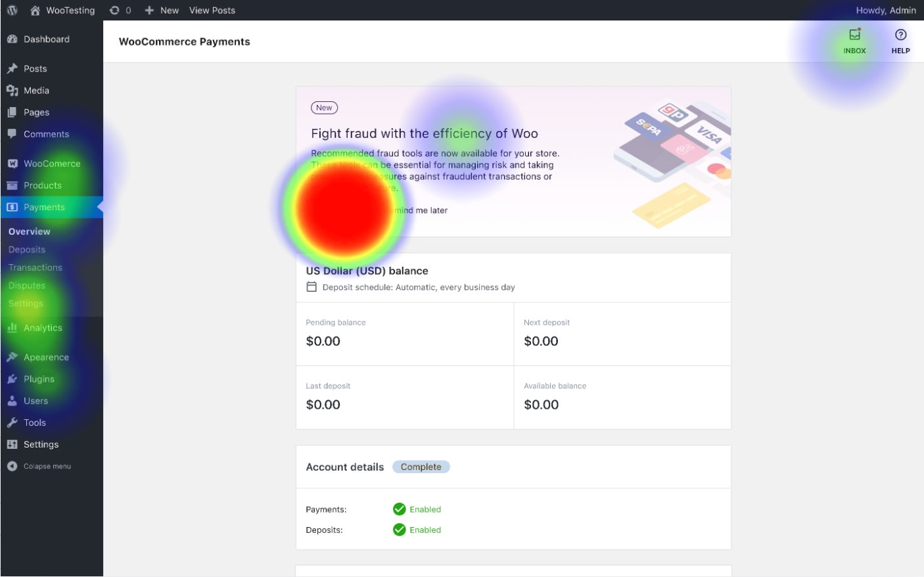924x577 pixels.
Task: Click the plus New icon
Action: pos(149,11)
